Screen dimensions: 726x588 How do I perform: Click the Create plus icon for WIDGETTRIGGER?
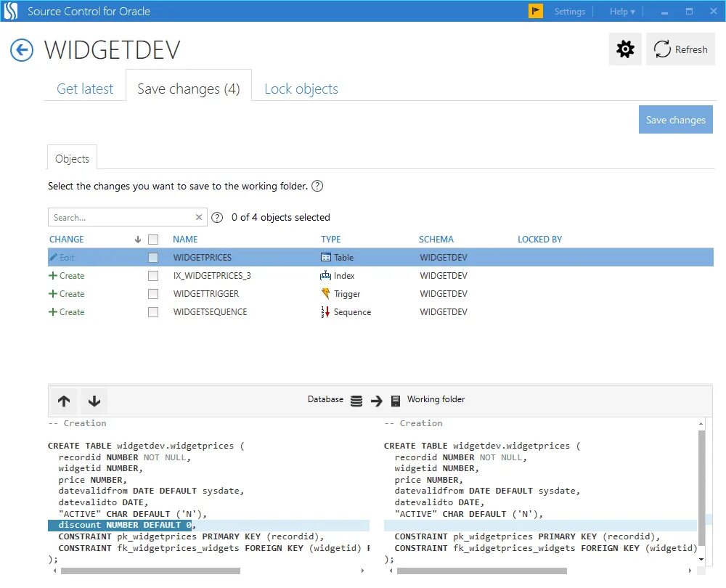click(53, 294)
